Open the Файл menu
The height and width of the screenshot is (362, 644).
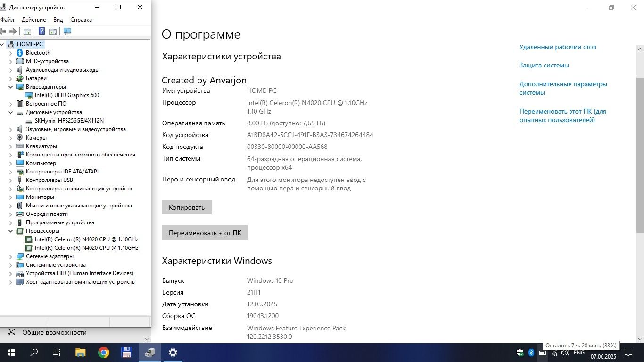[7, 20]
